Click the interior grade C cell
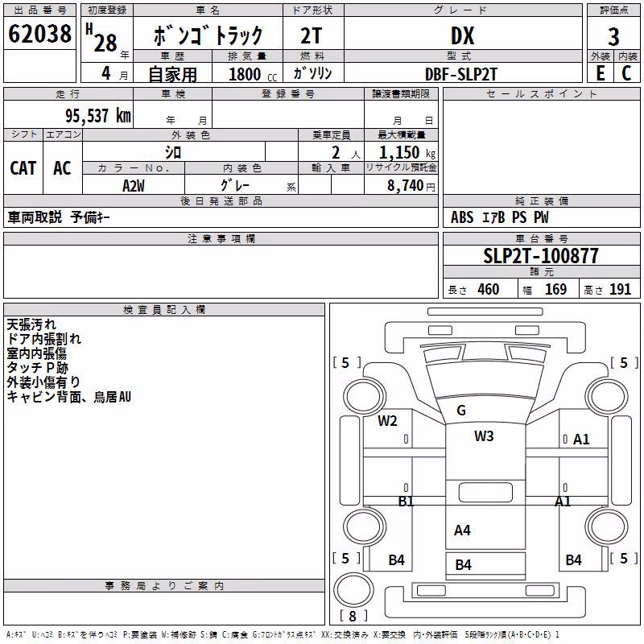 627,73
